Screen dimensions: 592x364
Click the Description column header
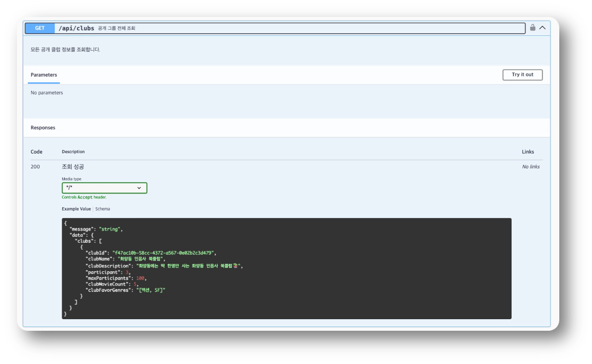[x=73, y=152]
